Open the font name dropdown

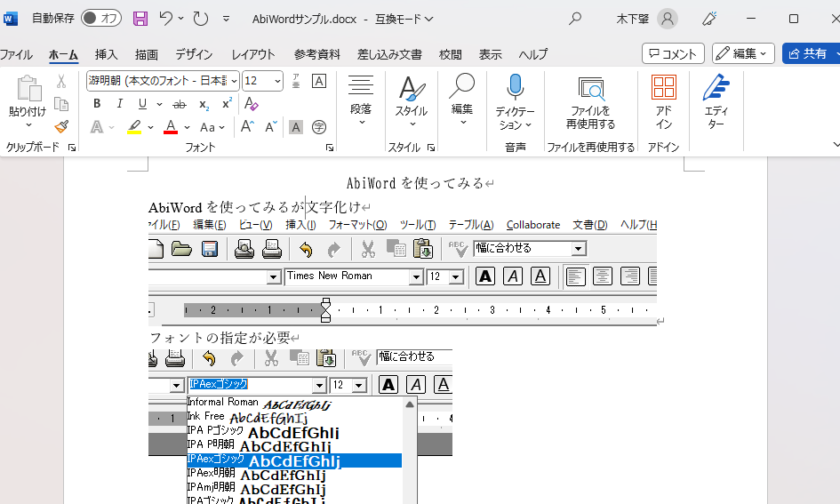pos(234,81)
